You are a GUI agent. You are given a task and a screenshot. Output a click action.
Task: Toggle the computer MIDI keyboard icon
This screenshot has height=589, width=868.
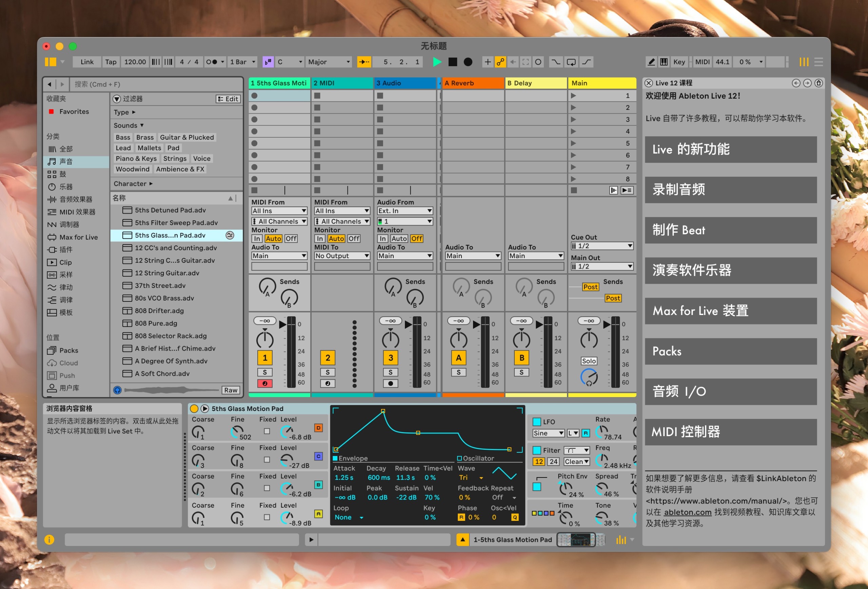tap(664, 62)
